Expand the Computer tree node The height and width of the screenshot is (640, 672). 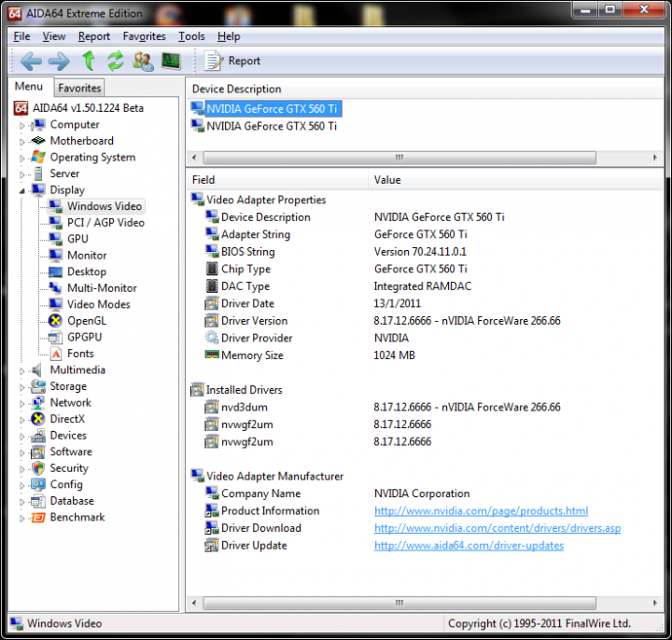pyautogui.click(x=21, y=126)
